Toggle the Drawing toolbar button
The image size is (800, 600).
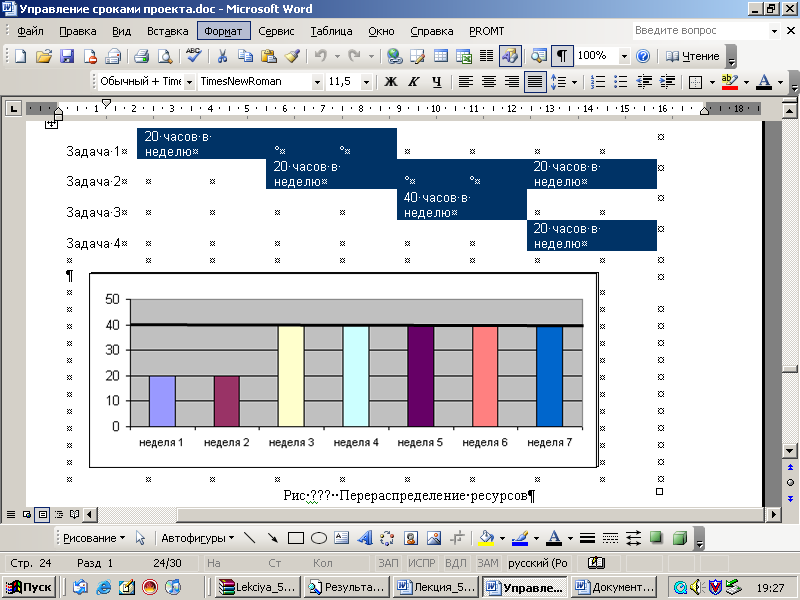tap(510, 56)
